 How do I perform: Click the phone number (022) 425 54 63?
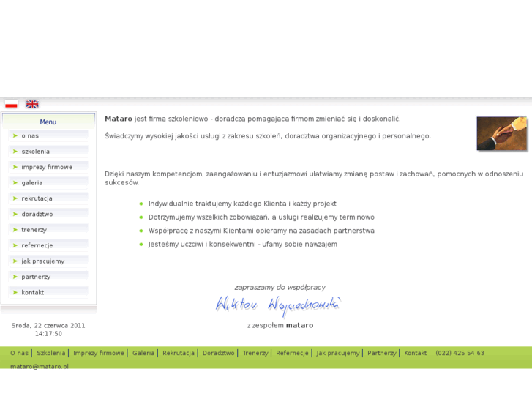coord(460,353)
